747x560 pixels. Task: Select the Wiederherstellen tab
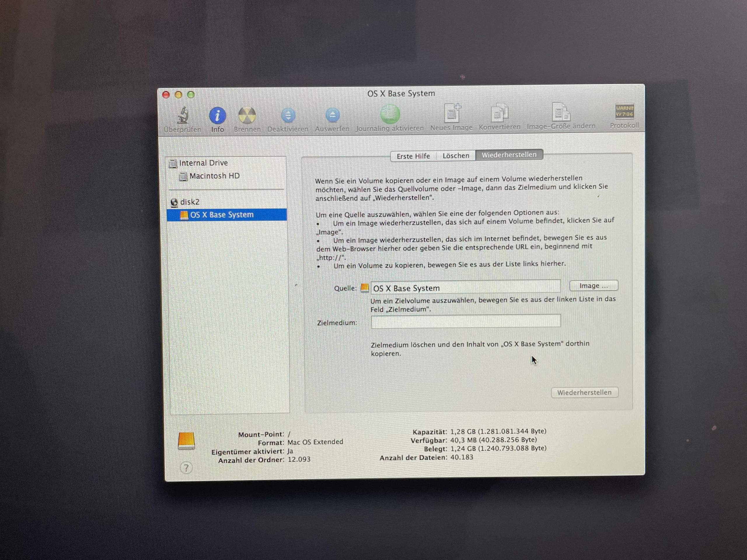pos(509,155)
